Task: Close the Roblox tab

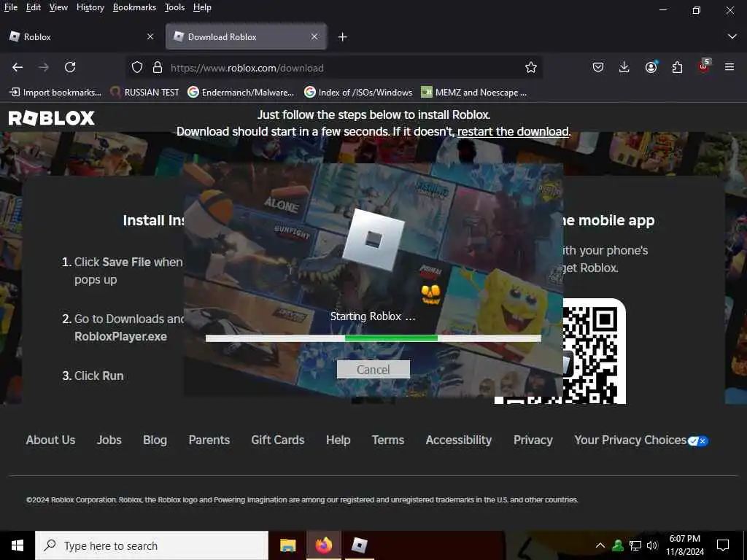Action: (150, 36)
